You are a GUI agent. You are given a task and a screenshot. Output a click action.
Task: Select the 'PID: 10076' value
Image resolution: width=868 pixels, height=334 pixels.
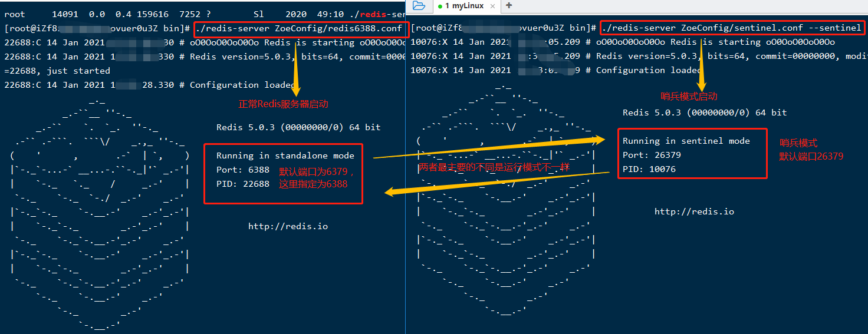[x=649, y=169]
